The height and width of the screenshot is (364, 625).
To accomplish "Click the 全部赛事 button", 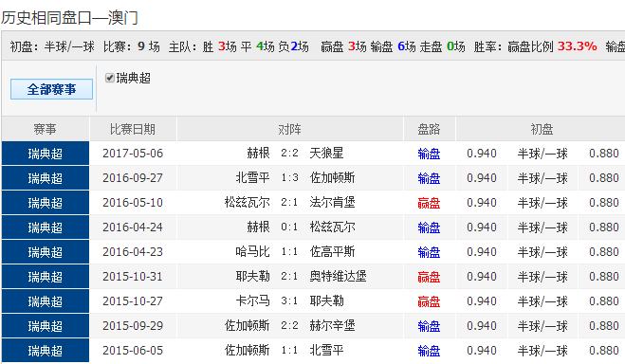I will tap(51, 89).
